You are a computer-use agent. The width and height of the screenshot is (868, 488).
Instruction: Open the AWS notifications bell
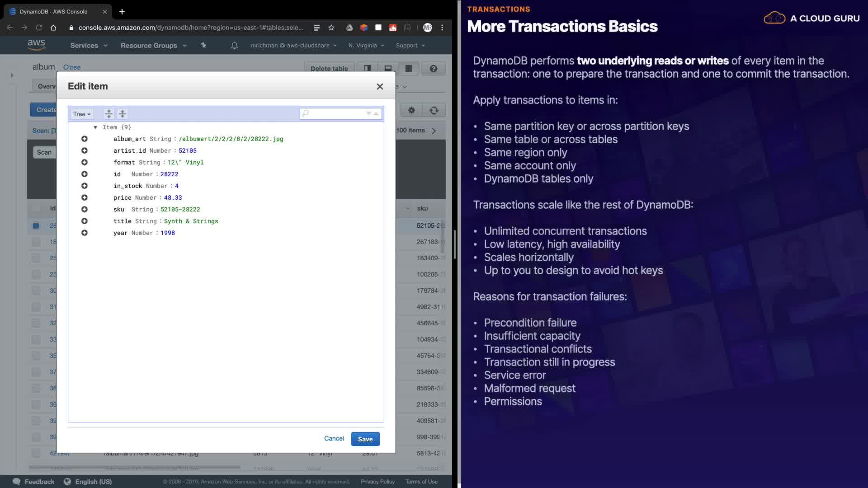pos(234,46)
